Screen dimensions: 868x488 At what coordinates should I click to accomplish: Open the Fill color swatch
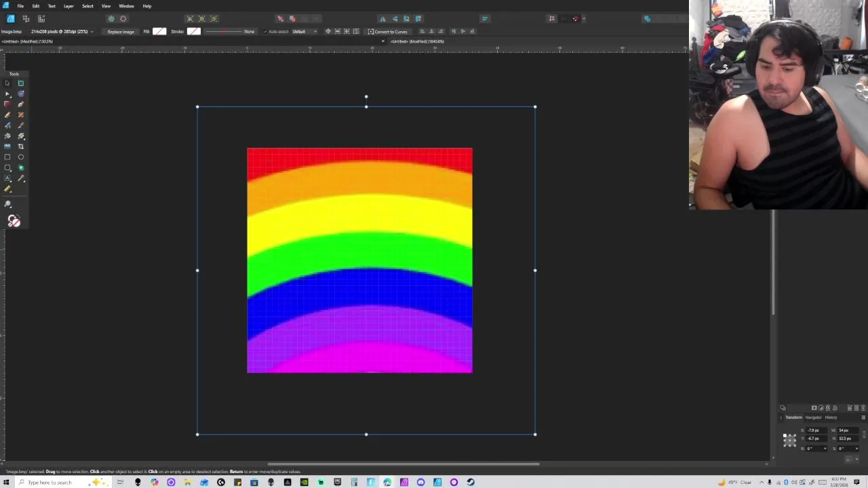(159, 31)
